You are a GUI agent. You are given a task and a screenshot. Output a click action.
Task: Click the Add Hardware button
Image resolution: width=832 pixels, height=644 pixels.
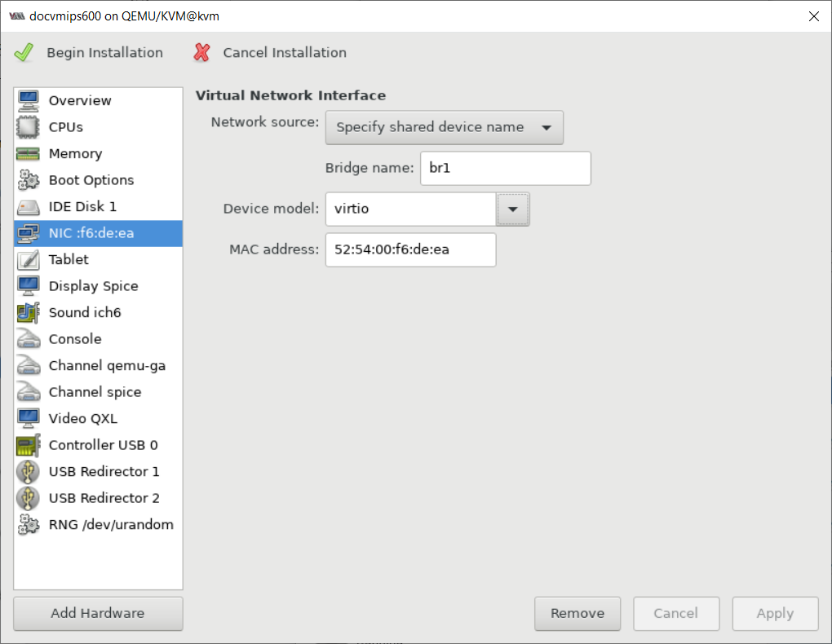pos(98,614)
